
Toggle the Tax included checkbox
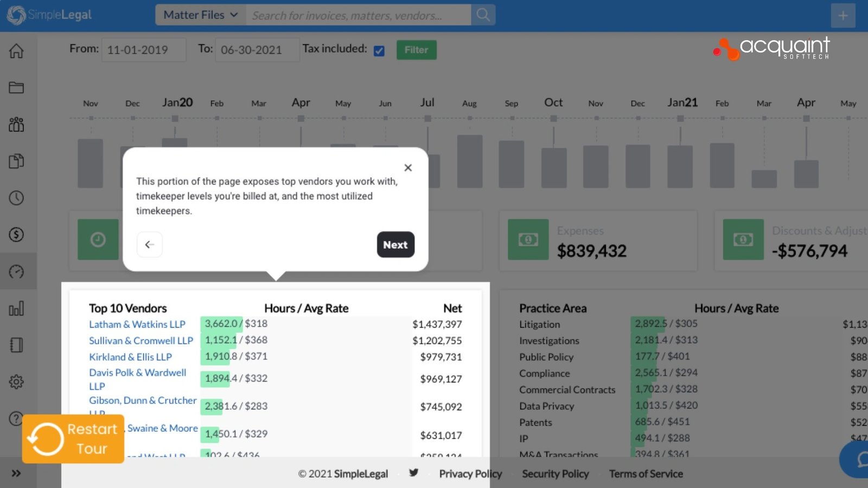(379, 51)
